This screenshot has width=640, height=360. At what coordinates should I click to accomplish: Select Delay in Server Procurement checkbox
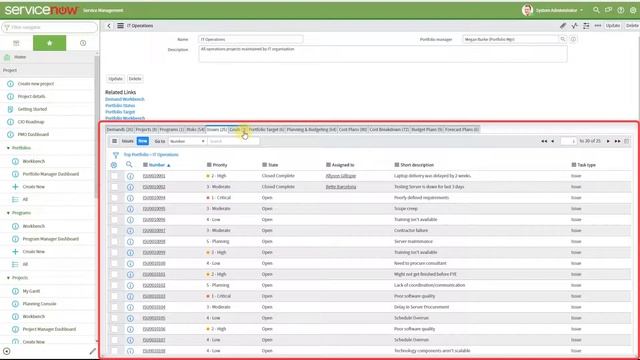pos(115,307)
